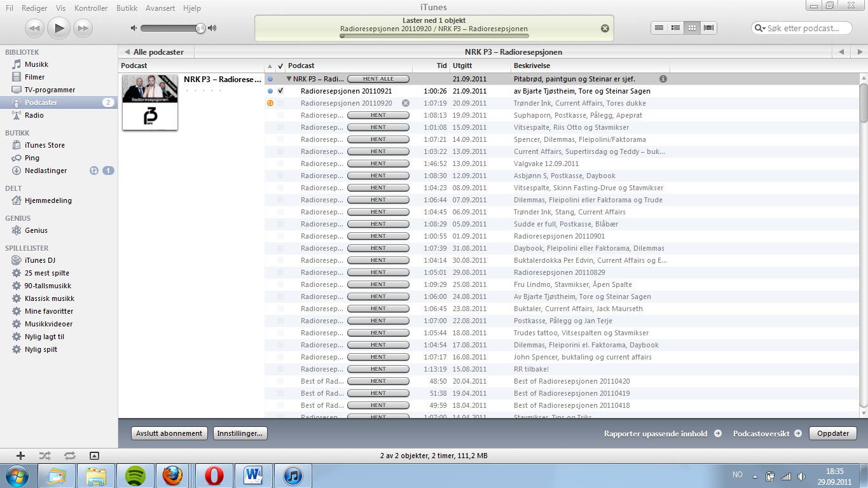Toggle repeat at the bottom left
868x488 pixels.
coord(69,456)
